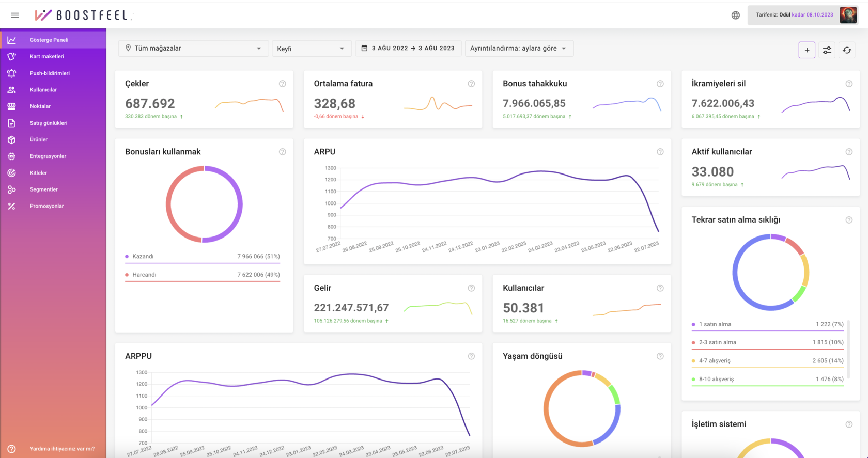Select the 1 satın alma legend row
868x458 pixels.
click(768, 324)
